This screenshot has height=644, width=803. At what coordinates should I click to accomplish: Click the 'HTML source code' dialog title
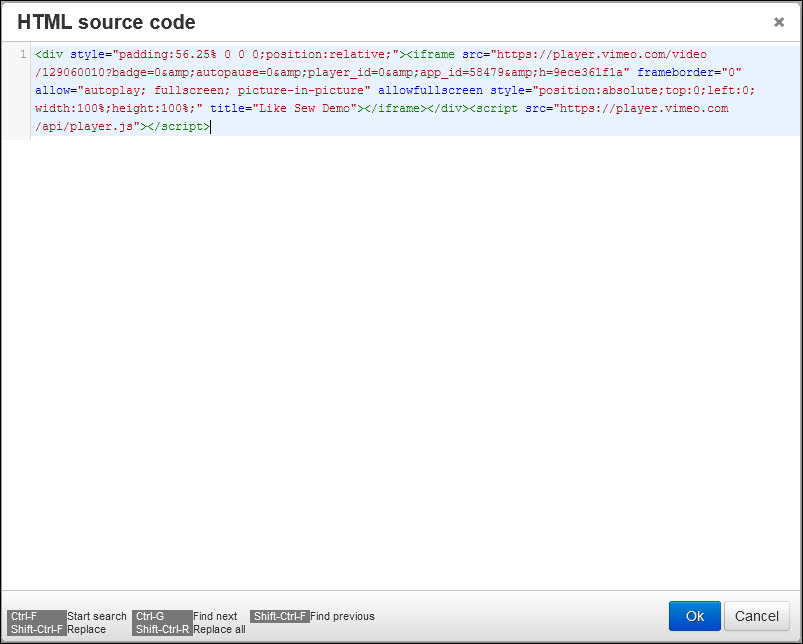coord(107,22)
